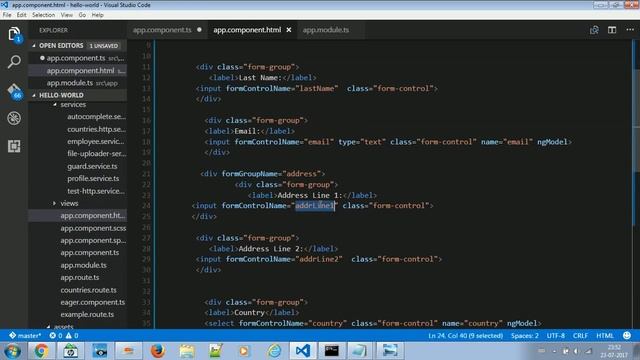Open profile.service.ts file
Image resolution: width=640 pixels, height=360 pixels.
tap(93, 178)
